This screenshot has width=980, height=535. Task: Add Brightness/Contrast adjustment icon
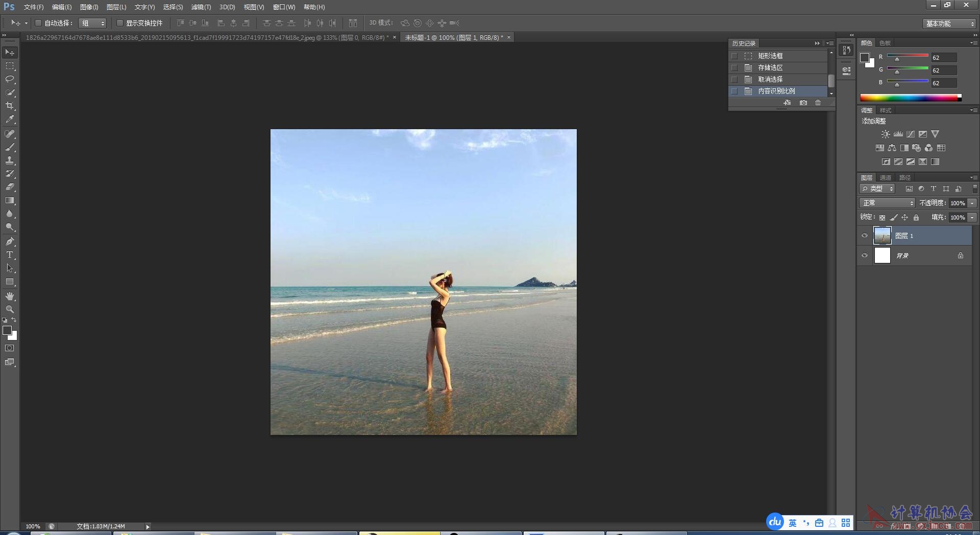[x=886, y=134]
